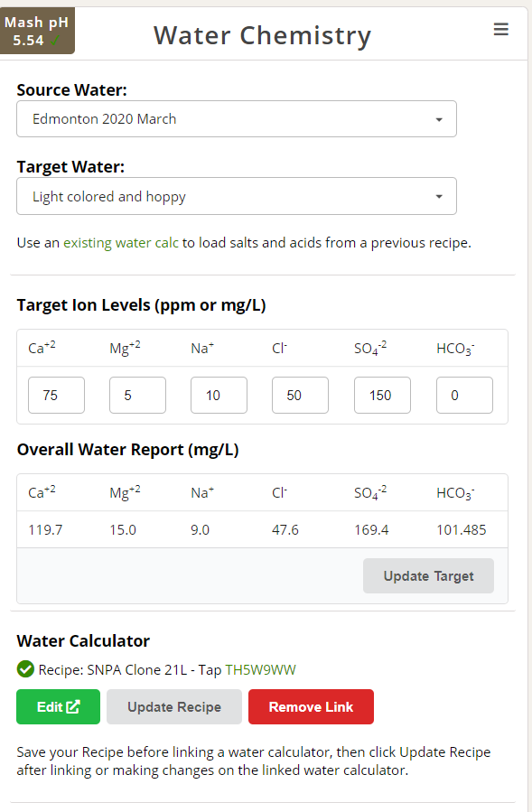Click the Source Water dropdown arrow
This screenshot has width=532, height=812.
pyautogui.click(x=439, y=119)
